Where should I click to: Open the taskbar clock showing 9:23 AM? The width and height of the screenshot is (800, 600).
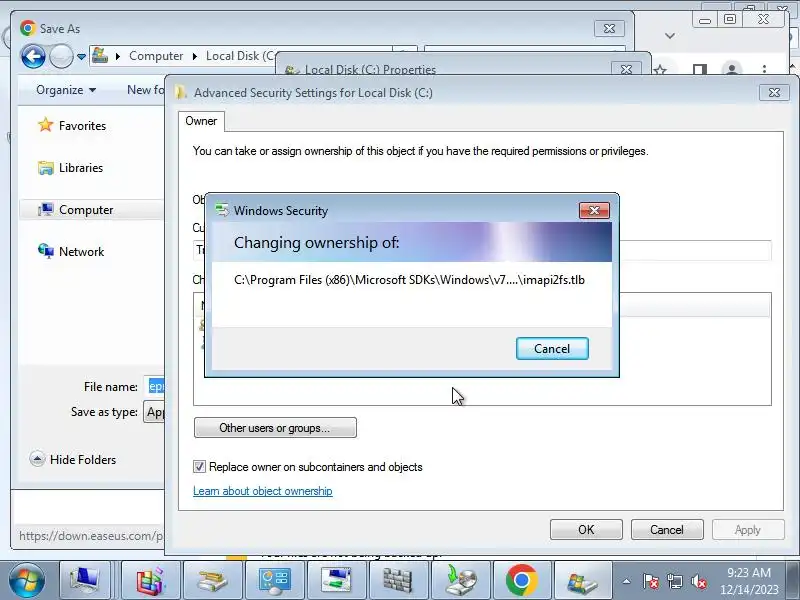click(x=749, y=581)
